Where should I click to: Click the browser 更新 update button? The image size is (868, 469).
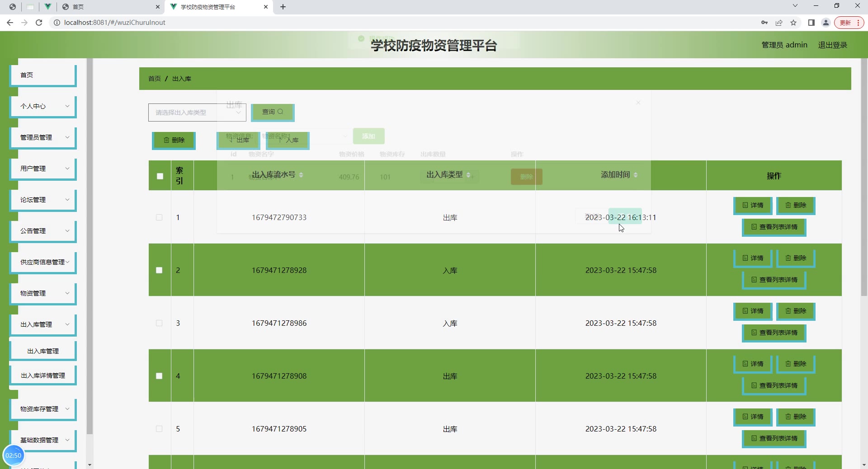[x=849, y=23]
